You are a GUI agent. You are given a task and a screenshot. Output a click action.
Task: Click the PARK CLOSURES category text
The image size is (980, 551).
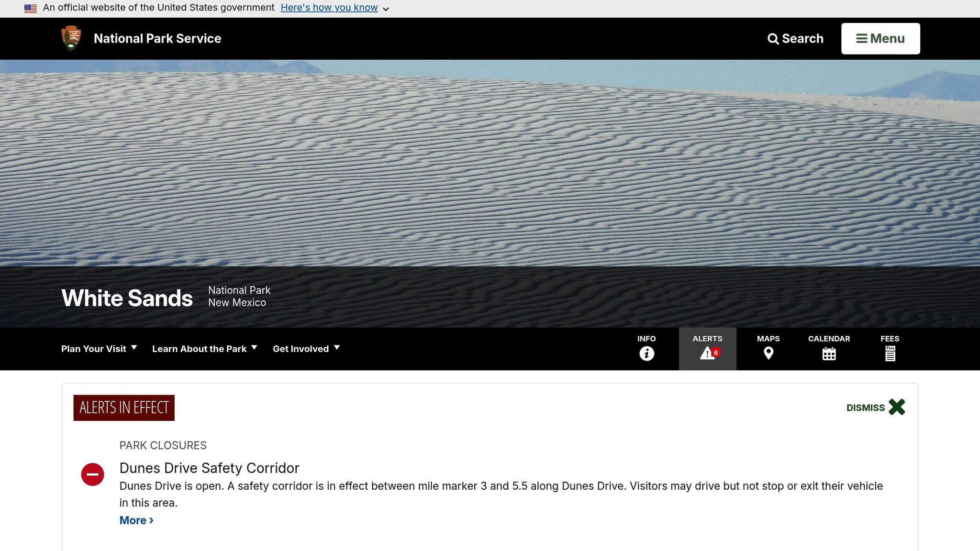pos(163,445)
